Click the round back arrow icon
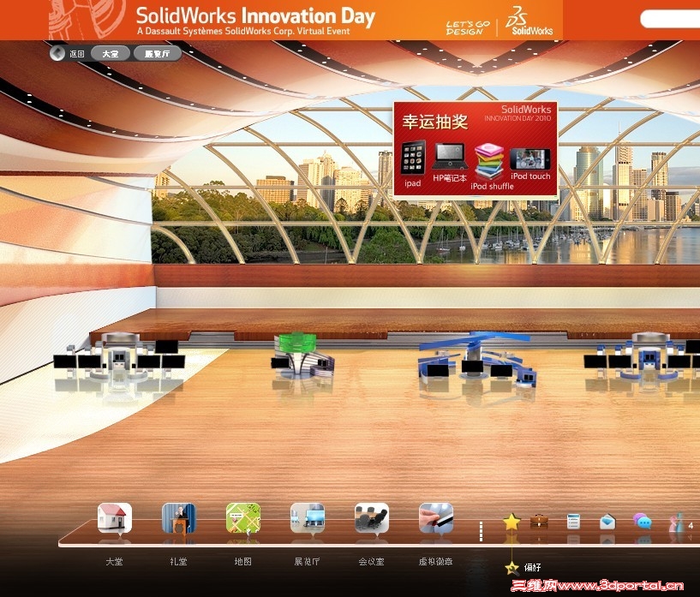 point(57,54)
